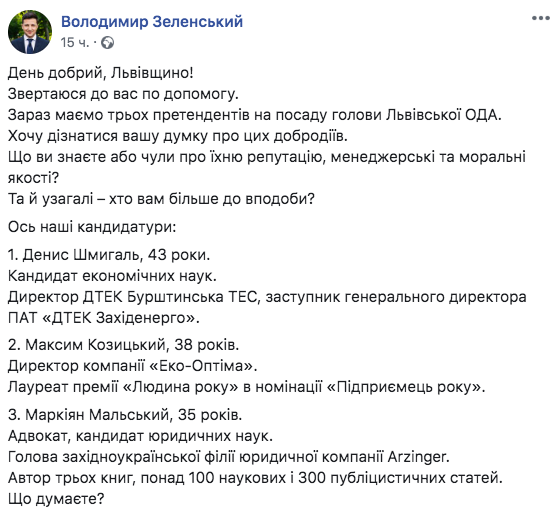This screenshot has height=513, width=558.
Task: Click candidate entry "1. Денис Шмигаль, 43 роки."
Action: (x=109, y=255)
